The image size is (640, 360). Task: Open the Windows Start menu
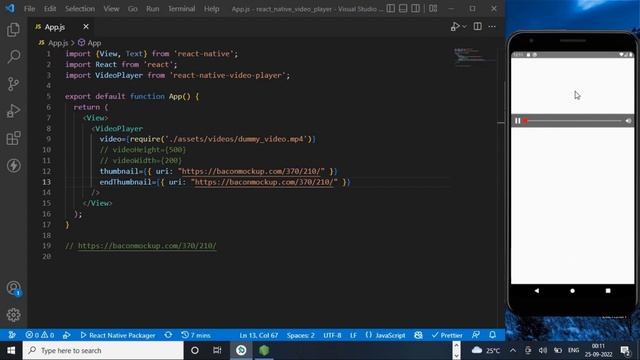(11, 350)
